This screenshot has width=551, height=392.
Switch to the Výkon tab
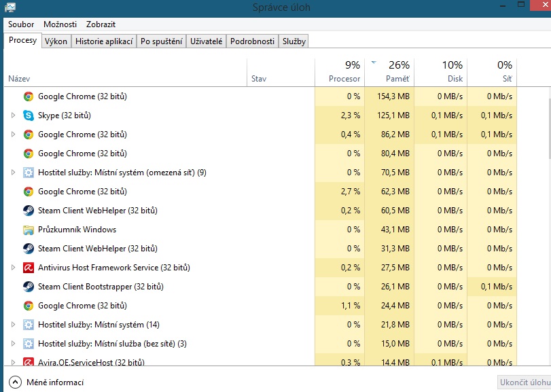(x=56, y=41)
